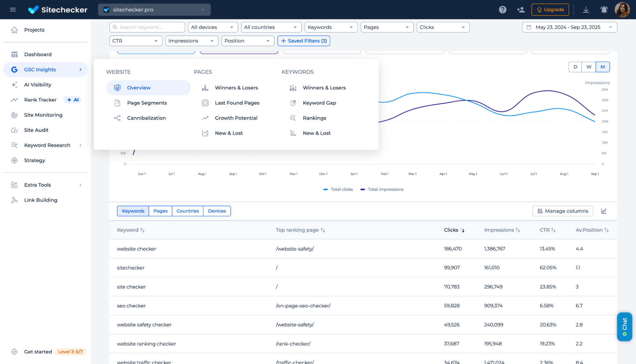Click the Extra Tools grid icon
Screen dimensions: 636x364
click(x=14, y=185)
